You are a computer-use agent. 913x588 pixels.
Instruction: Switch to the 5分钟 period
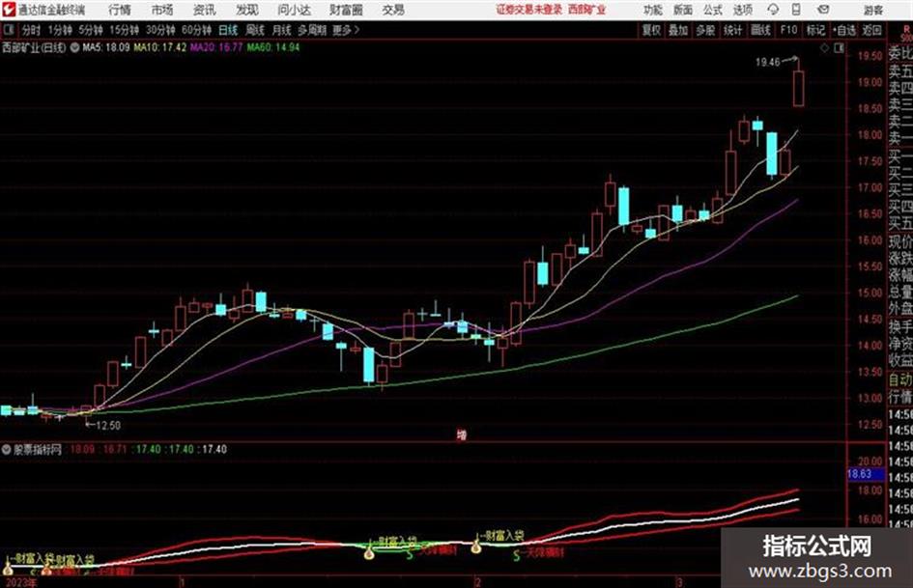point(91,30)
